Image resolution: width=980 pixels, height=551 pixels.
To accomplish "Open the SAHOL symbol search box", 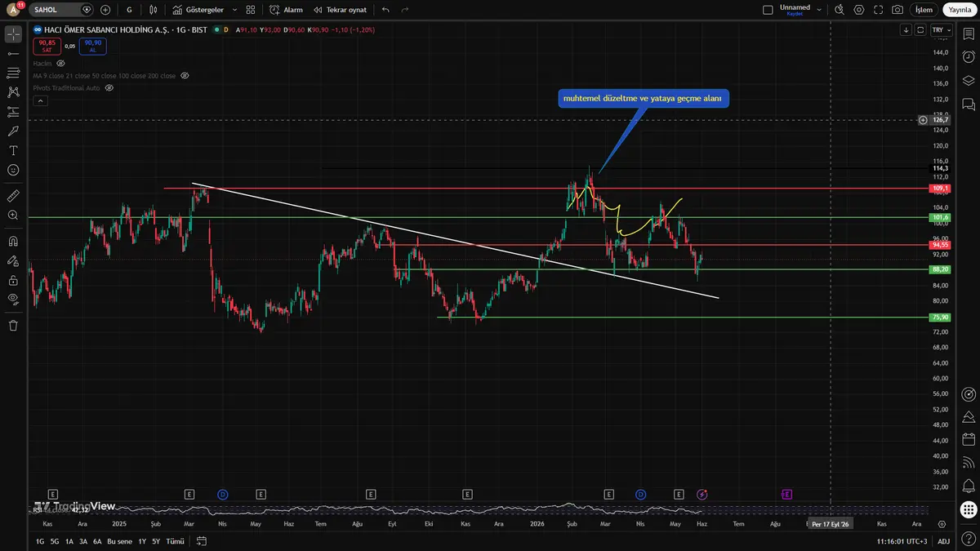I will 61,10.
